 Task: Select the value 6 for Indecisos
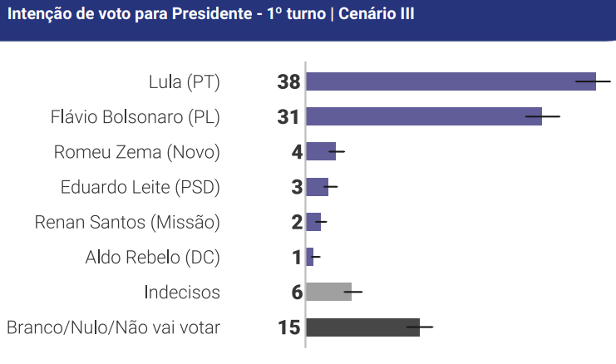click(x=296, y=293)
